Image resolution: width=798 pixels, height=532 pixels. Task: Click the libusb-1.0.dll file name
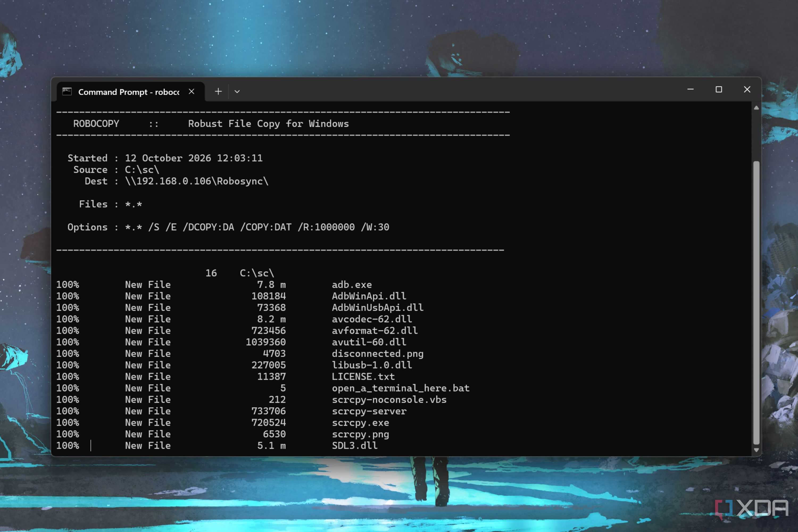(x=372, y=365)
